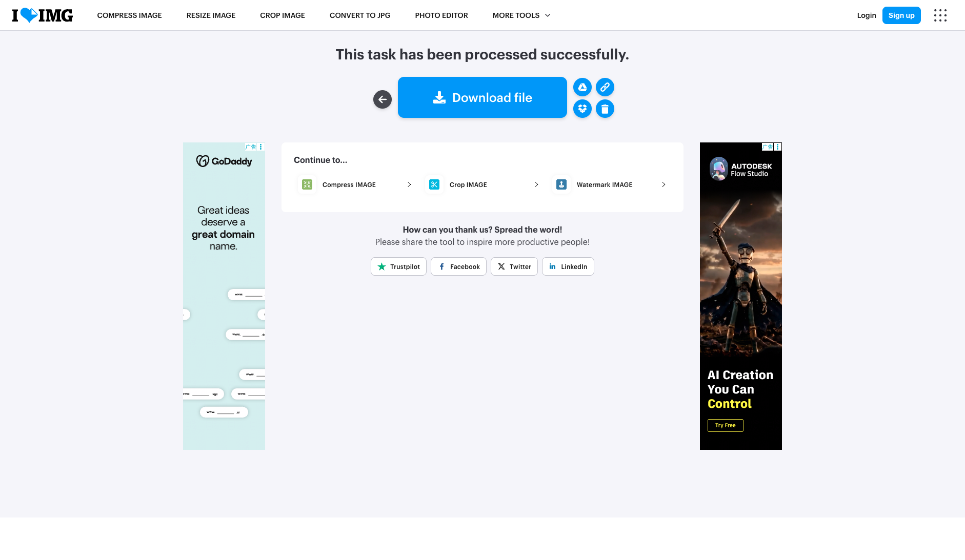Open the apps grid menu
965x560 pixels.
tap(940, 15)
